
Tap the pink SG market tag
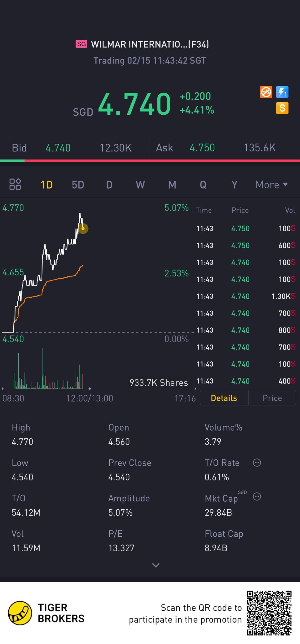[81, 44]
